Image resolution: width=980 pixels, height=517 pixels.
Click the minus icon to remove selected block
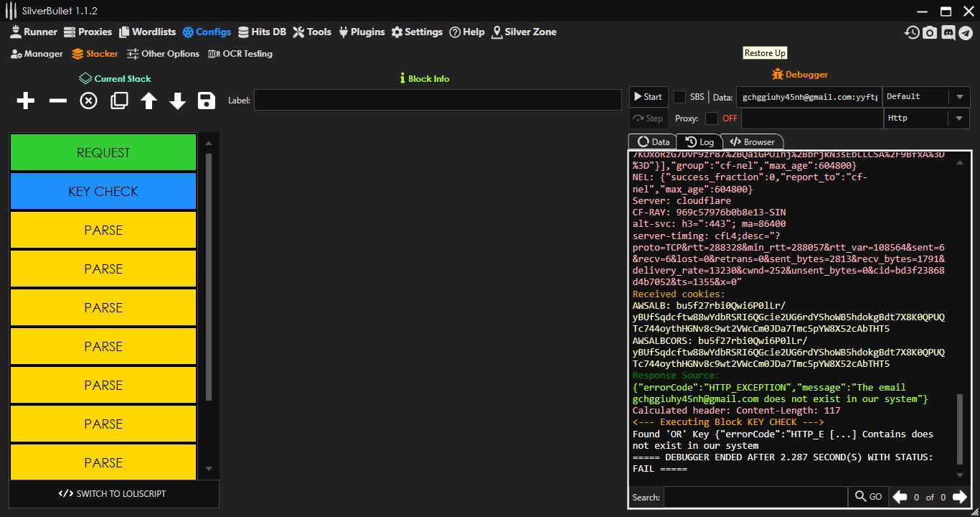click(x=57, y=101)
